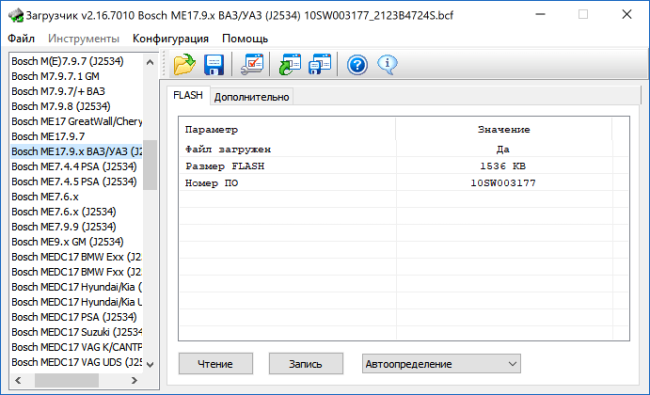Click the Параметр column header
Screen dimensions: 650x395
coord(287,129)
